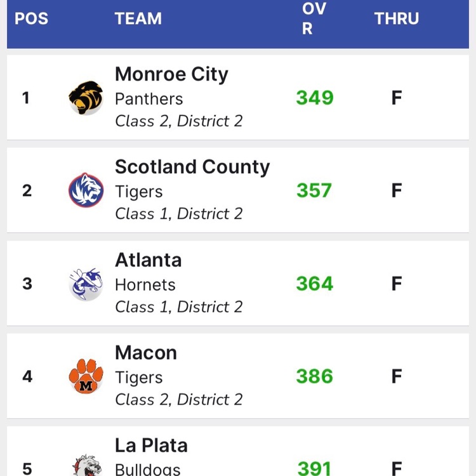Click position number 3 in Atlanta row

(x=27, y=284)
